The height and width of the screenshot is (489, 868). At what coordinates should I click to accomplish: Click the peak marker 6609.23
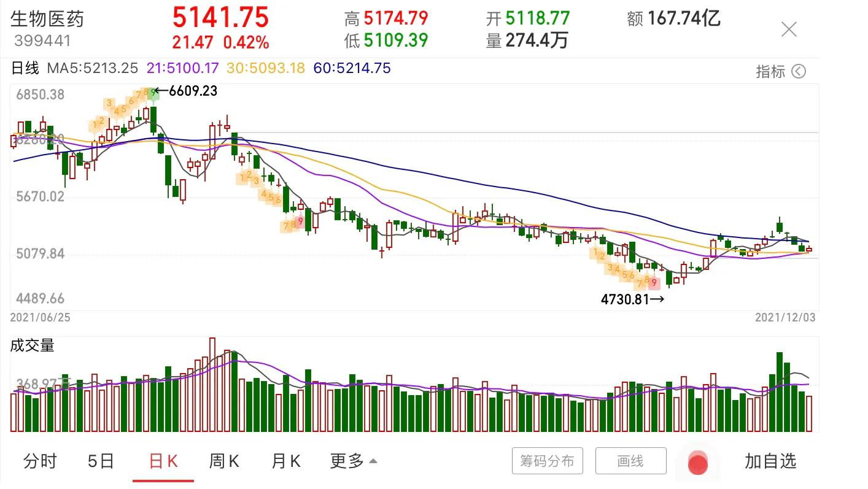point(193,91)
